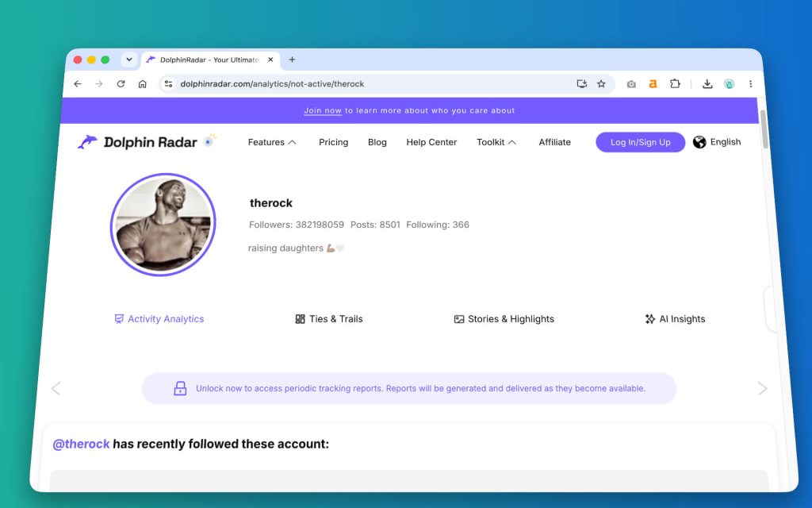812x508 pixels.
Task: Go to browser home icon
Action: 143,84
